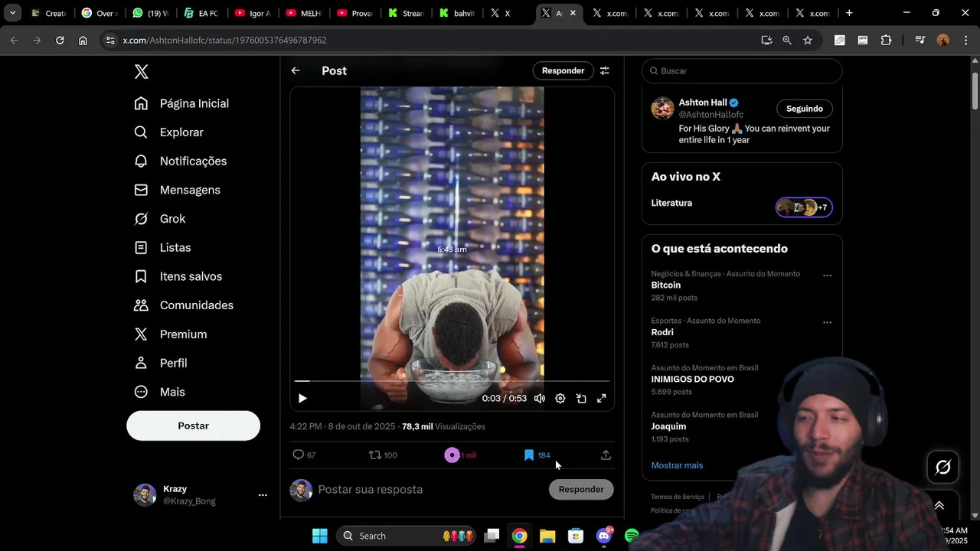Open account menu dots beside Krazy

pyautogui.click(x=263, y=495)
